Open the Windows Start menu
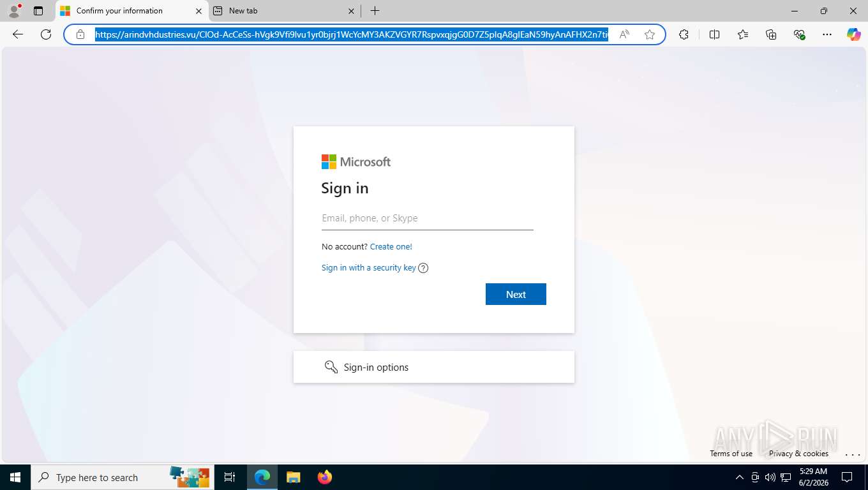Viewport: 868px width, 490px height. pos(15,477)
